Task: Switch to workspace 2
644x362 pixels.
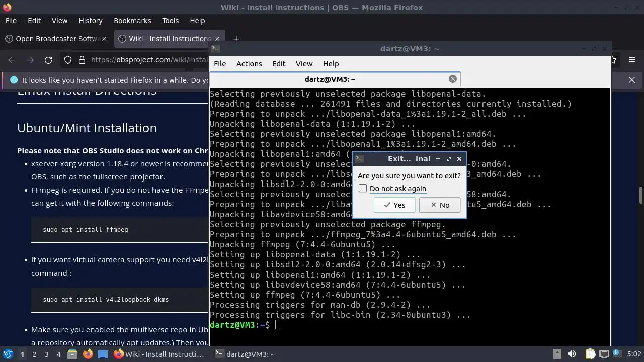Action: click(34, 354)
